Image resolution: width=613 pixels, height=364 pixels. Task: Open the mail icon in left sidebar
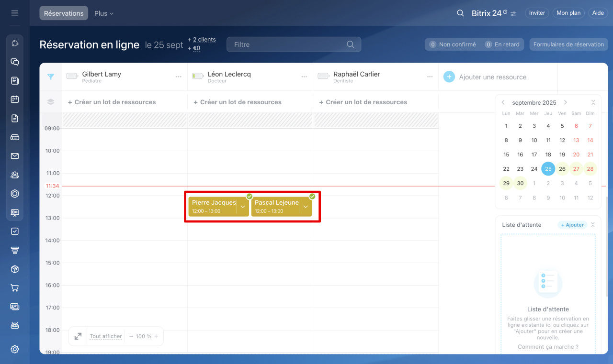15,156
